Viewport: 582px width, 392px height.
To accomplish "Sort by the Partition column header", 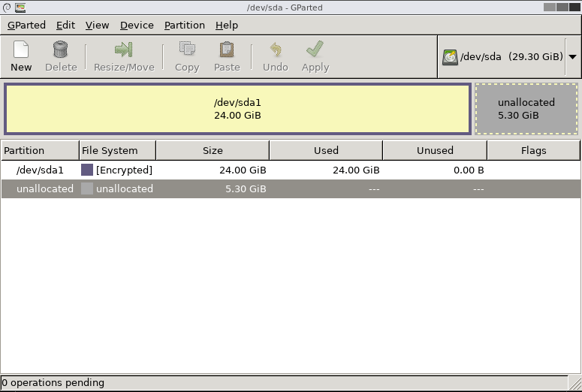I will click(40, 150).
